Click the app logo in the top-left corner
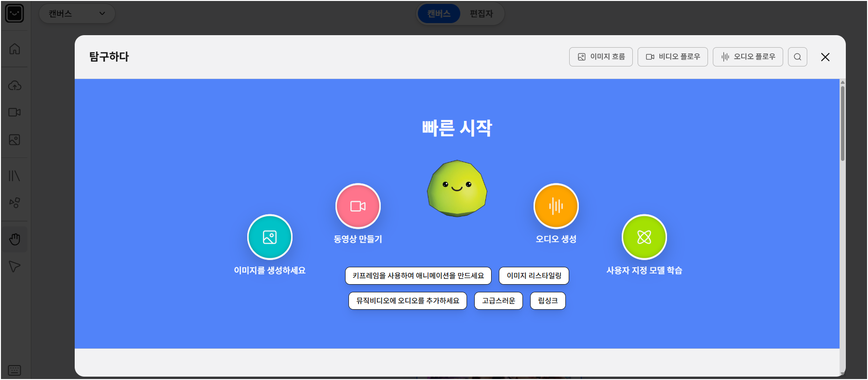This screenshot has height=380, width=868. tap(14, 13)
